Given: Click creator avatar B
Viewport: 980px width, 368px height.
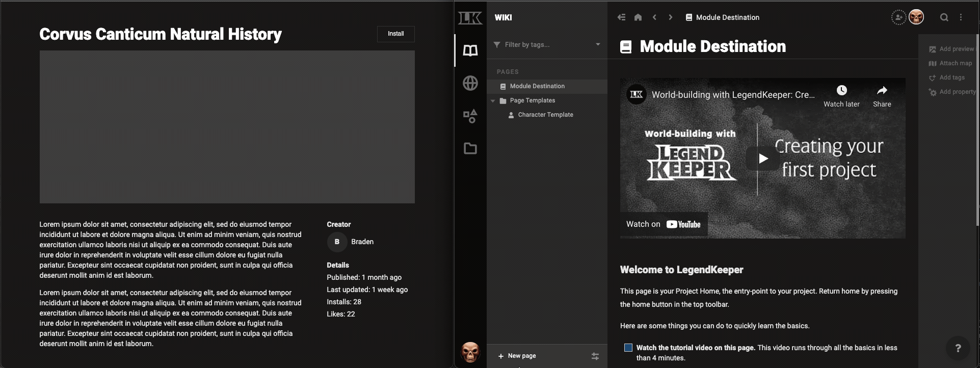Looking at the screenshot, I should (x=336, y=242).
